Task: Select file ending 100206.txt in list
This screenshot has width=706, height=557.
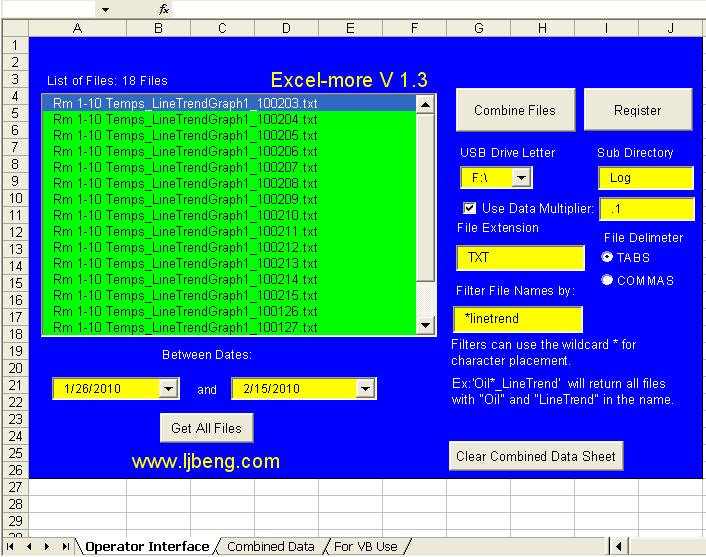Action: pyautogui.click(x=229, y=151)
